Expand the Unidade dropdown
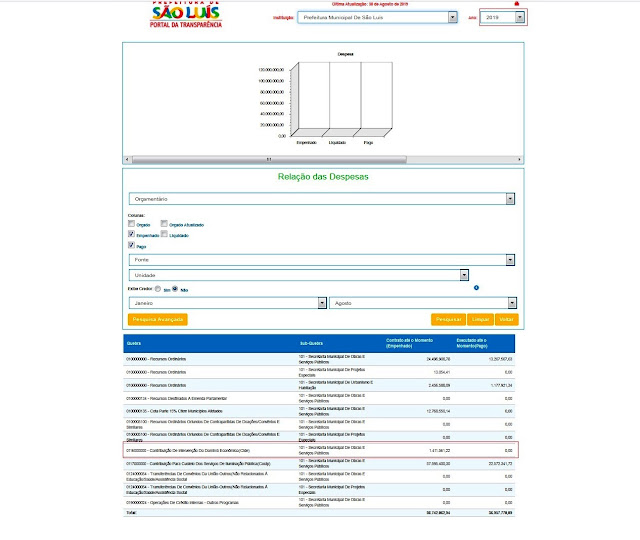This screenshot has height=540, width=640. click(299, 275)
